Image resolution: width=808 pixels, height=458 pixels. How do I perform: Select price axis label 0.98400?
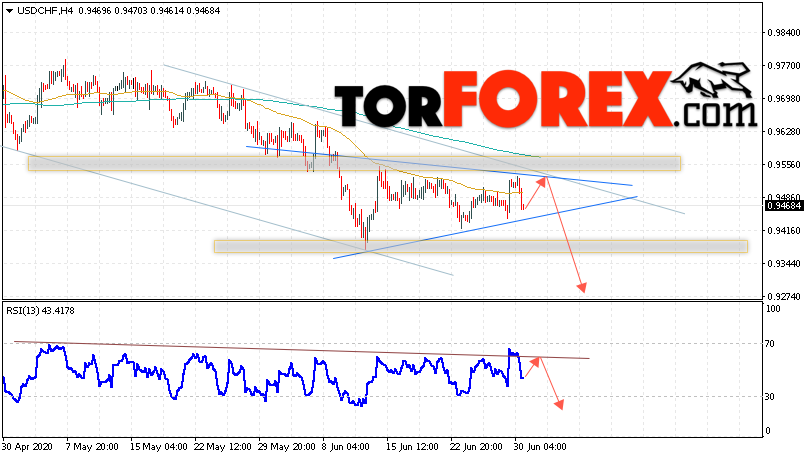click(784, 32)
